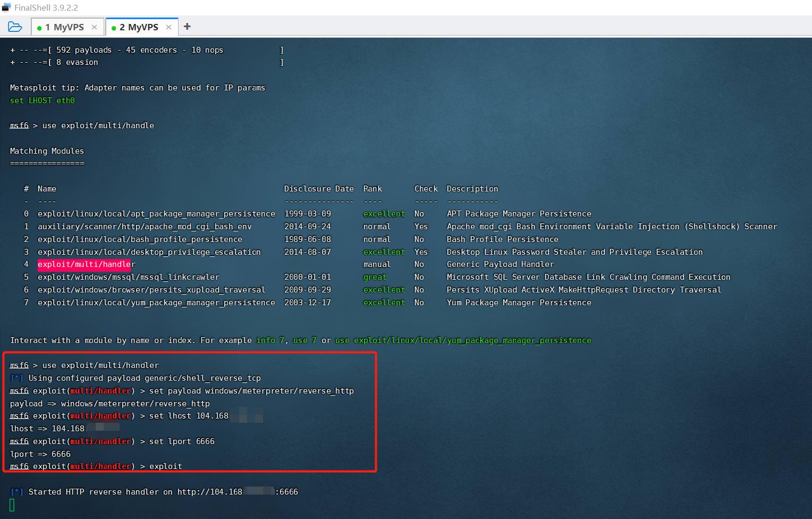Viewport: 812px width, 519px height.
Task: Click 'Using configured payload generic/shell_reverse_tcp' line
Action: [x=136, y=378]
